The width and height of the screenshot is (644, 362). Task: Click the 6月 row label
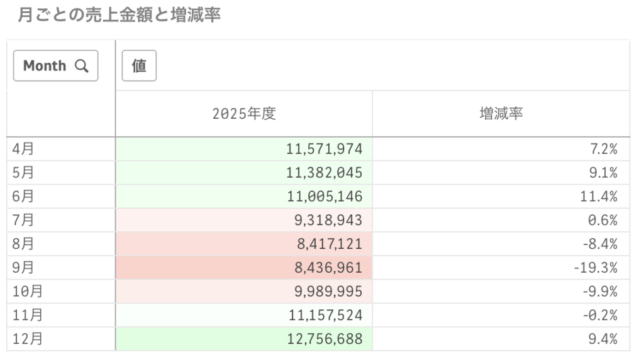pyautogui.click(x=23, y=197)
